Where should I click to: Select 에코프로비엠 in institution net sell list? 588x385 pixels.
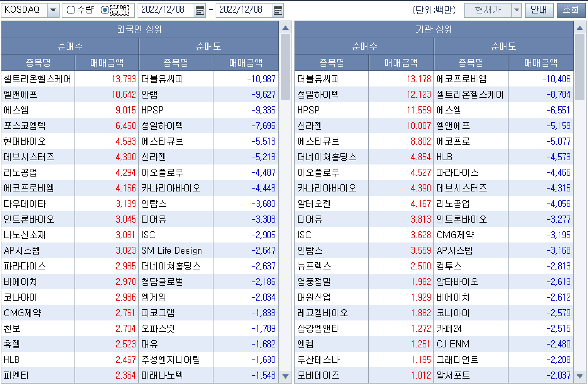(x=471, y=79)
